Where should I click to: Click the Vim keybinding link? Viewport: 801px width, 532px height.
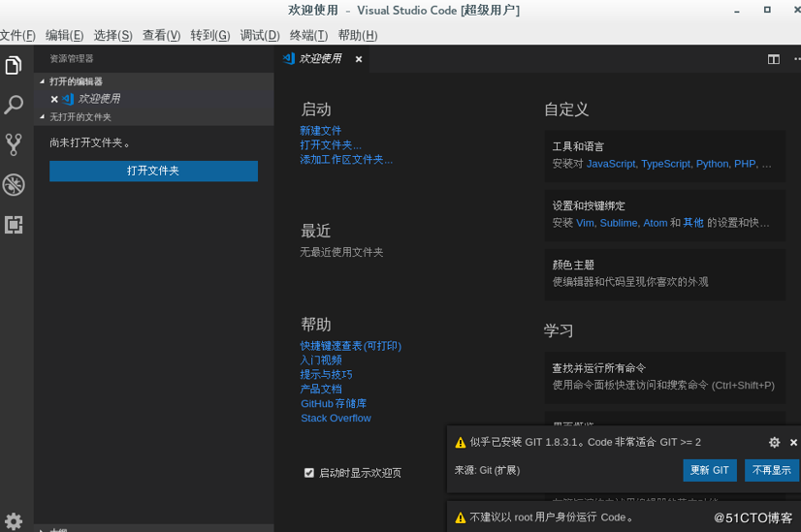(585, 223)
